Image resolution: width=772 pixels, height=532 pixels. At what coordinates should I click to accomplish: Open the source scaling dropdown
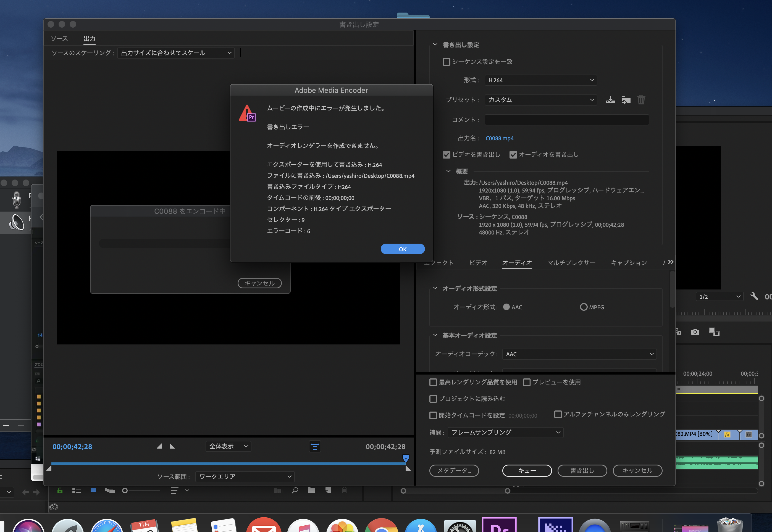[x=176, y=53]
